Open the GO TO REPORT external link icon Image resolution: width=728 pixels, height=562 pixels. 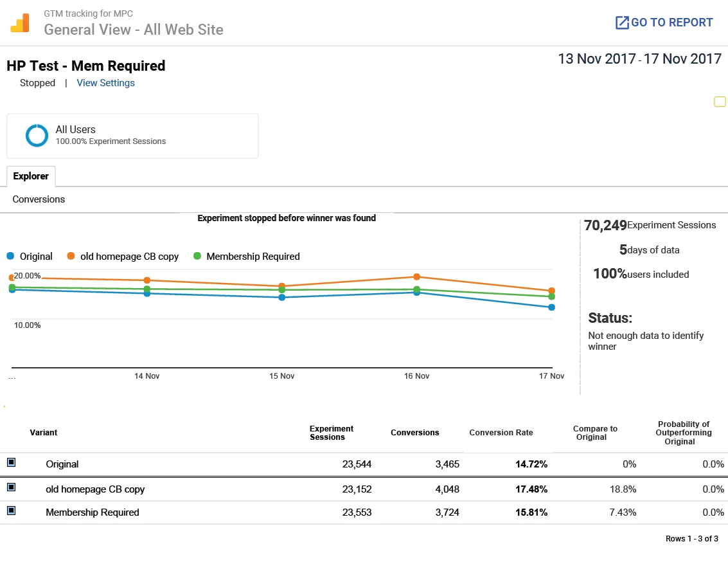(622, 23)
